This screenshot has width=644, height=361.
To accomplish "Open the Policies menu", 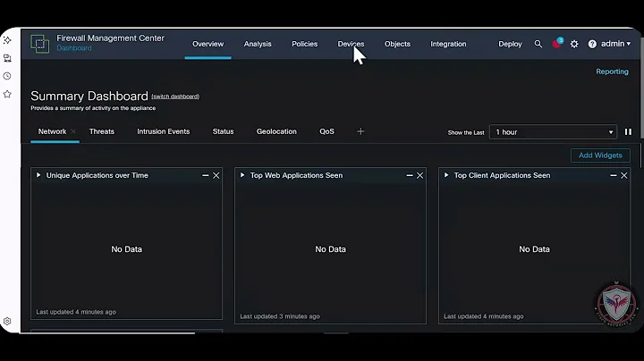I will coord(304,44).
